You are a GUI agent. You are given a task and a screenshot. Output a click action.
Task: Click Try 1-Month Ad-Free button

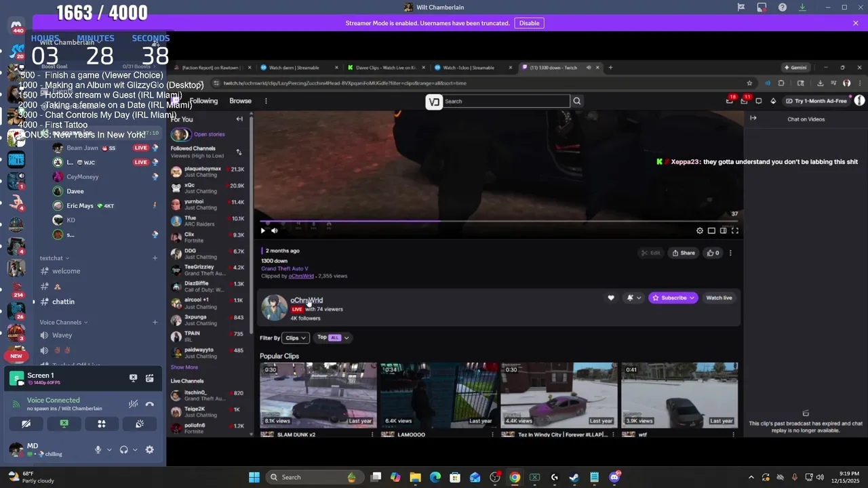point(816,101)
